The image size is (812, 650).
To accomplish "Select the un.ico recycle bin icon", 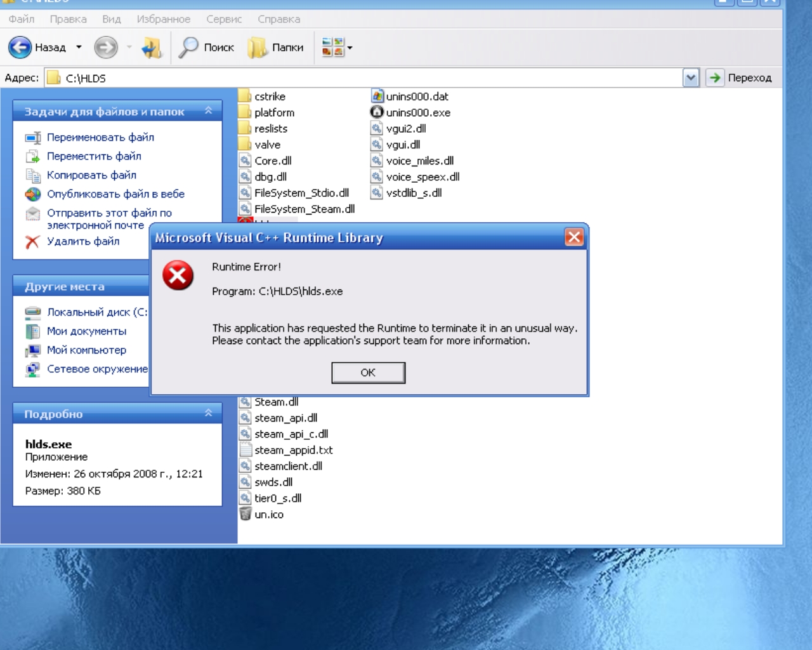I will (245, 514).
